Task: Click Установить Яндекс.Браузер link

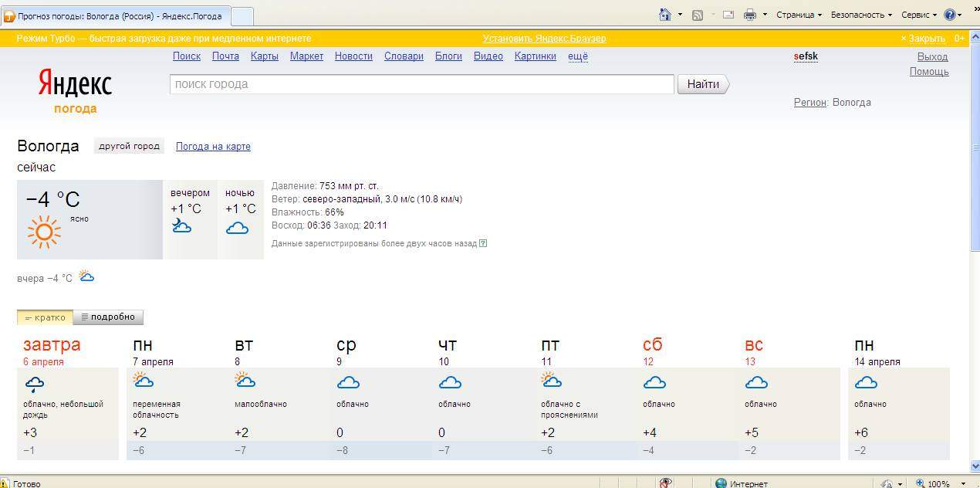Action: coord(544,38)
